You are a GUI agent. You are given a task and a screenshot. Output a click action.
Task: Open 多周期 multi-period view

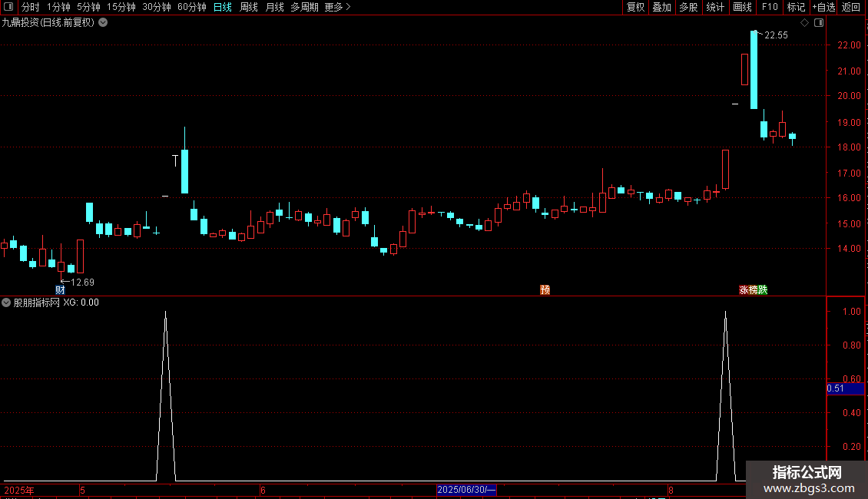[x=304, y=7]
